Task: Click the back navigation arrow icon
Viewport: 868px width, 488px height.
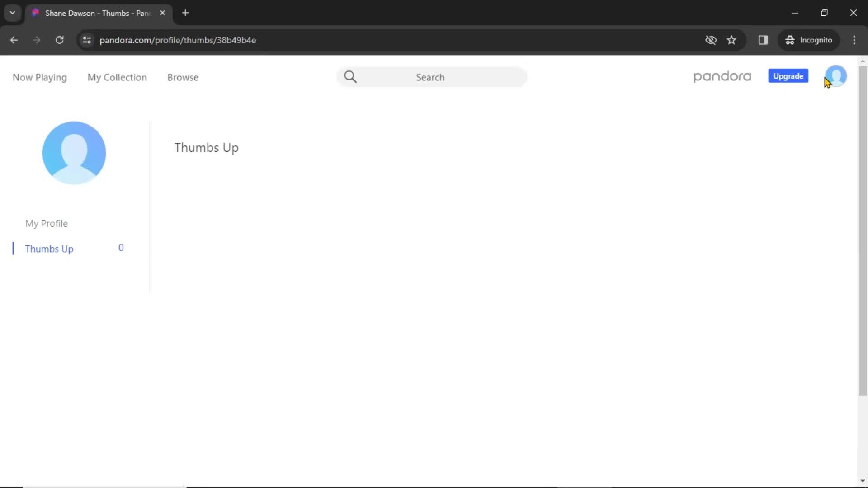Action: tap(14, 40)
